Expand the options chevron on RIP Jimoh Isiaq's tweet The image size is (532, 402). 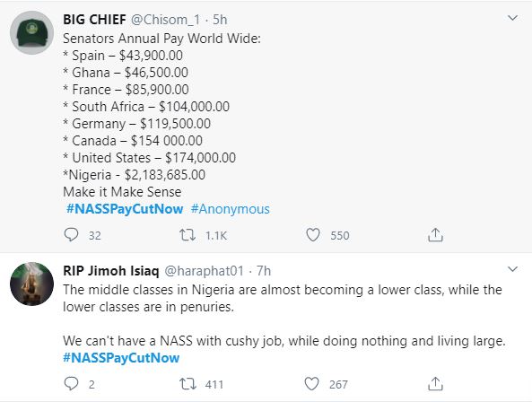512,269
